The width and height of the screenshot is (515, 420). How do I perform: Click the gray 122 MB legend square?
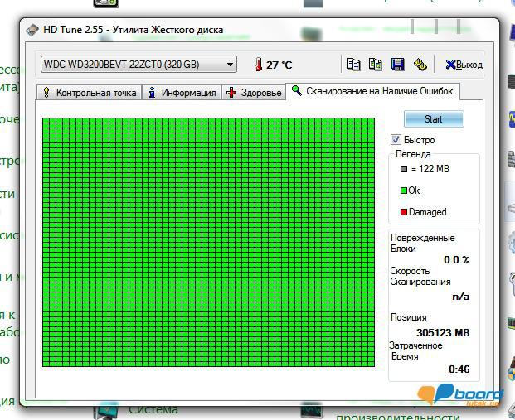coord(404,169)
